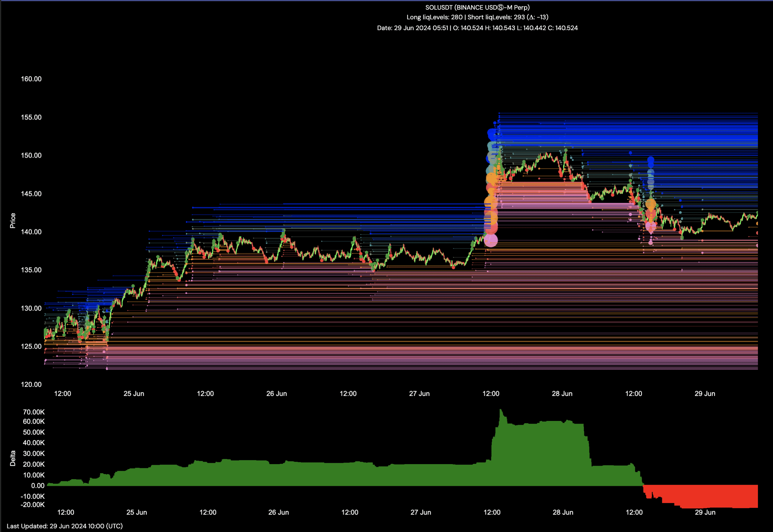Click the 155.00 price axis label

click(31, 117)
